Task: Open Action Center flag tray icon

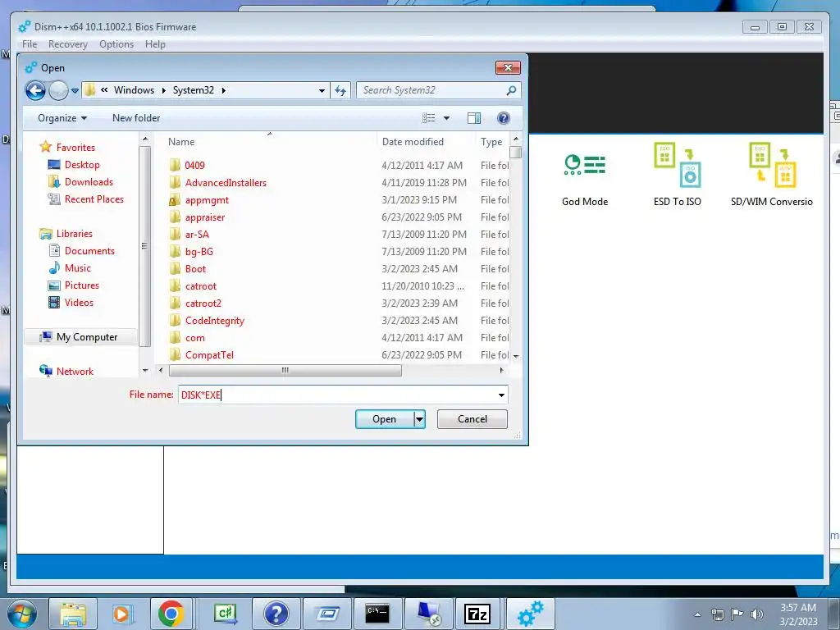Action: pos(737,614)
